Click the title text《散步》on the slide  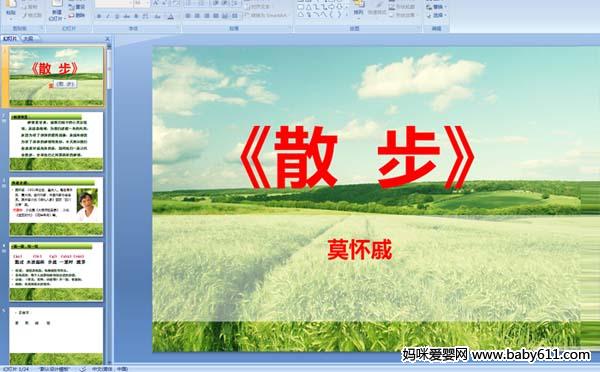[358, 158]
